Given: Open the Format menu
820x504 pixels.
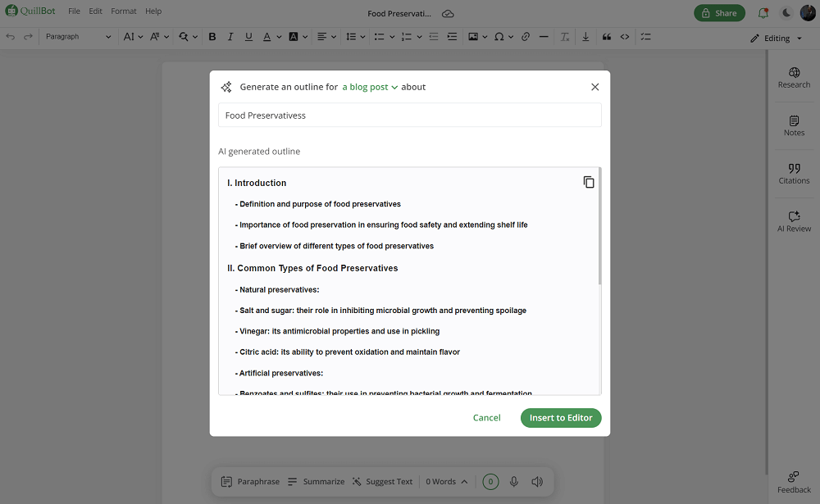Looking at the screenshot, I should click(x=124, y=11).
